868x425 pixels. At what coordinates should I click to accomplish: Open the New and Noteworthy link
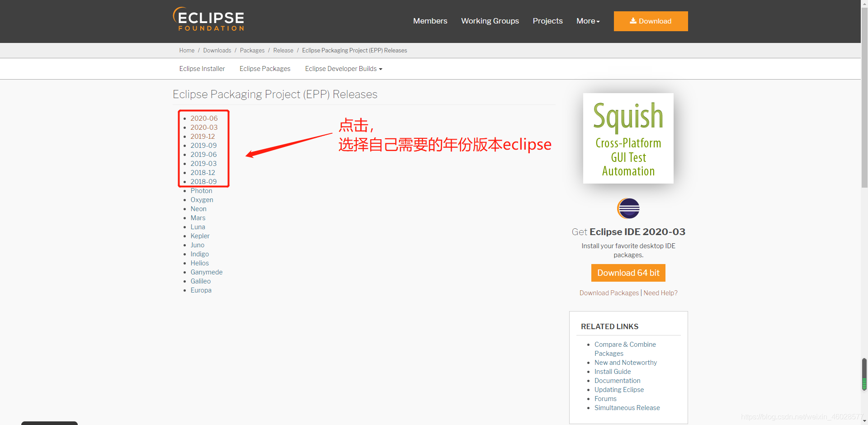tap(626, 363)
